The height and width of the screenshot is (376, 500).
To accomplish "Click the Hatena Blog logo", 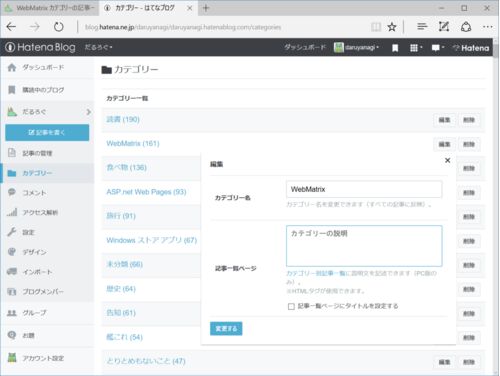I will click(40, 47).
